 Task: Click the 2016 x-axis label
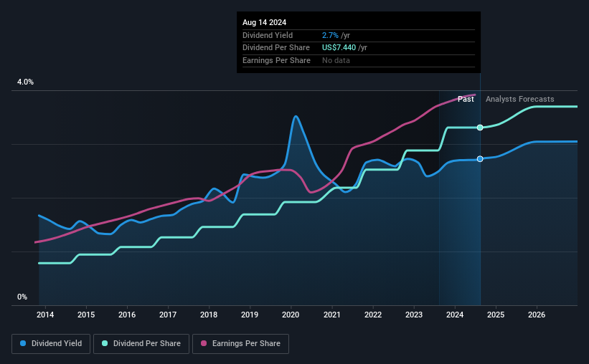[x=127, y=315]
